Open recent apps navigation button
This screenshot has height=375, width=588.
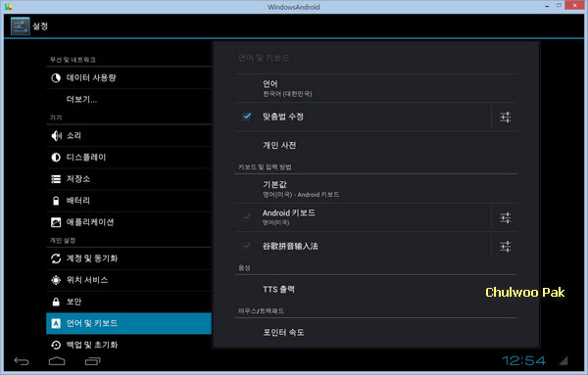click(93, 361)
